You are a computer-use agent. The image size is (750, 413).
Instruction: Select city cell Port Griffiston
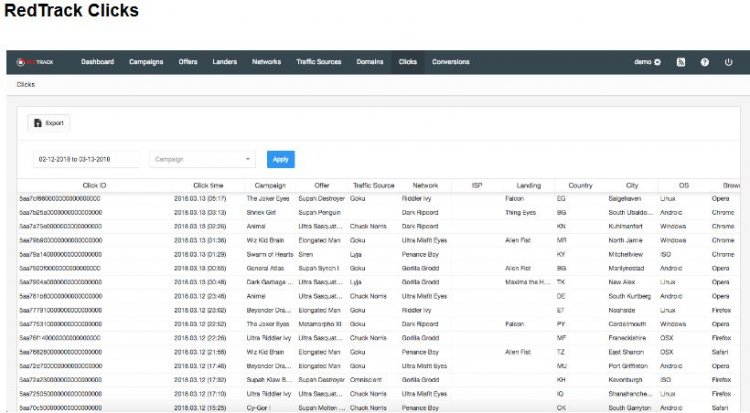(628, 366)
